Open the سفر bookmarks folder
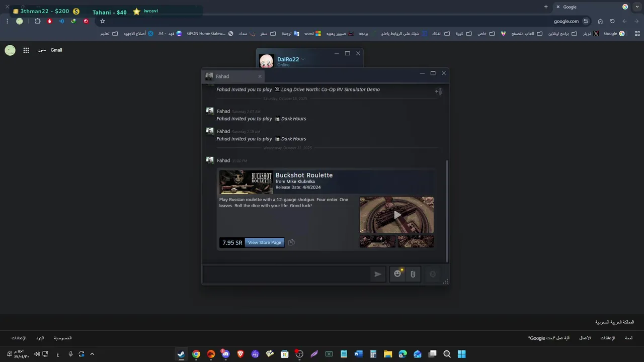The image size is (644, 362). tap(268, 34)
